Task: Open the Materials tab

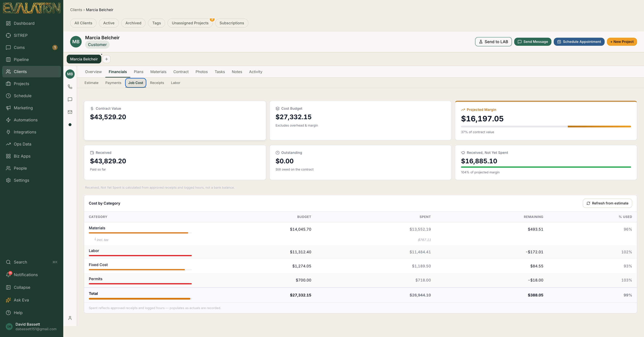Action: pos(158,72)
